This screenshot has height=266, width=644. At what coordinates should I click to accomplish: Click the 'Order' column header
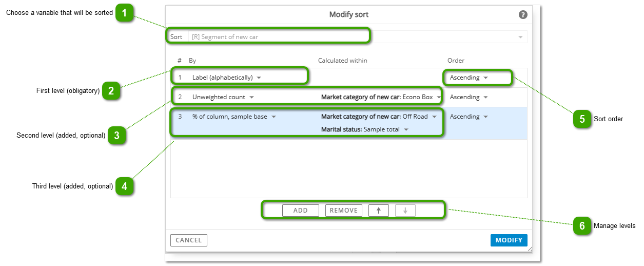[456, 61]
